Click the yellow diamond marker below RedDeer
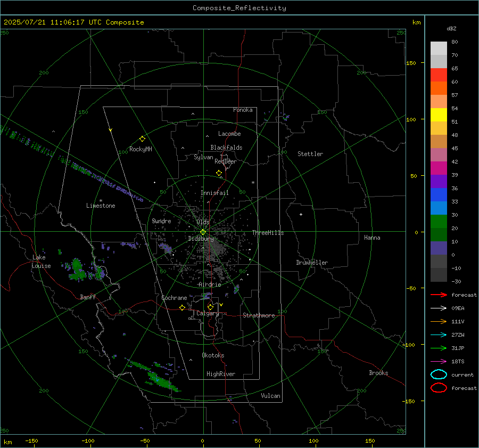Screen dimensions: 479x448 (x=219, y=173)
